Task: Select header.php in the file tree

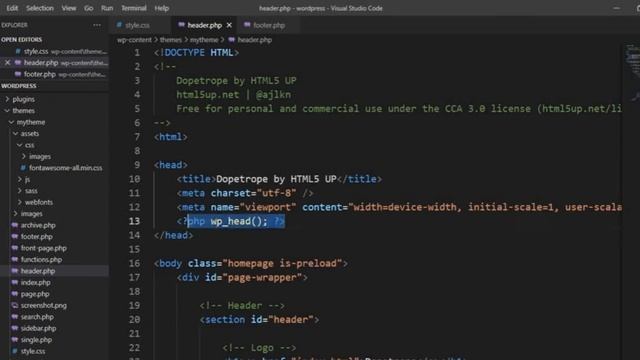Action: point(38,271)
